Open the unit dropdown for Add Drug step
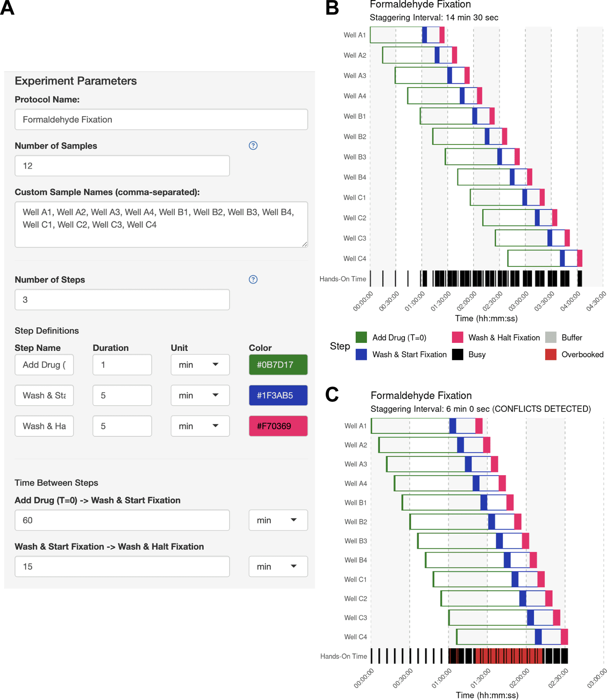Image resolution: width=607 pixels, height=700 pixels. coord(200,365)
